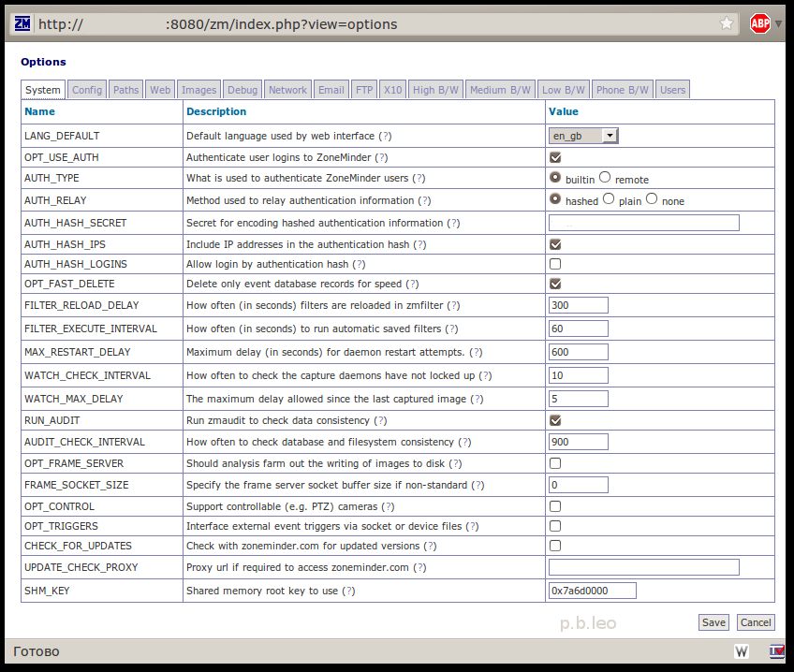Viewport: 794px width, 672px height.
Task: Switch to the Config tab
Action: tap(86, 90)
